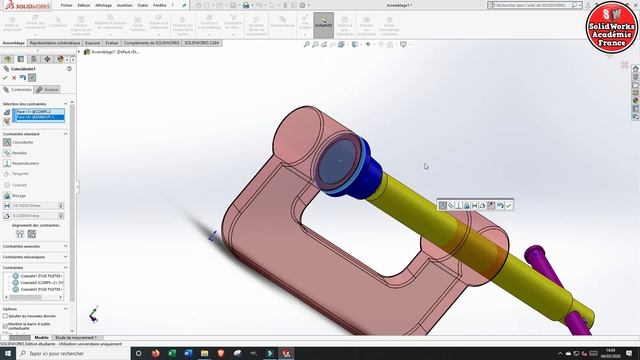Switch to Modèle bottom tab

(42, 338)
